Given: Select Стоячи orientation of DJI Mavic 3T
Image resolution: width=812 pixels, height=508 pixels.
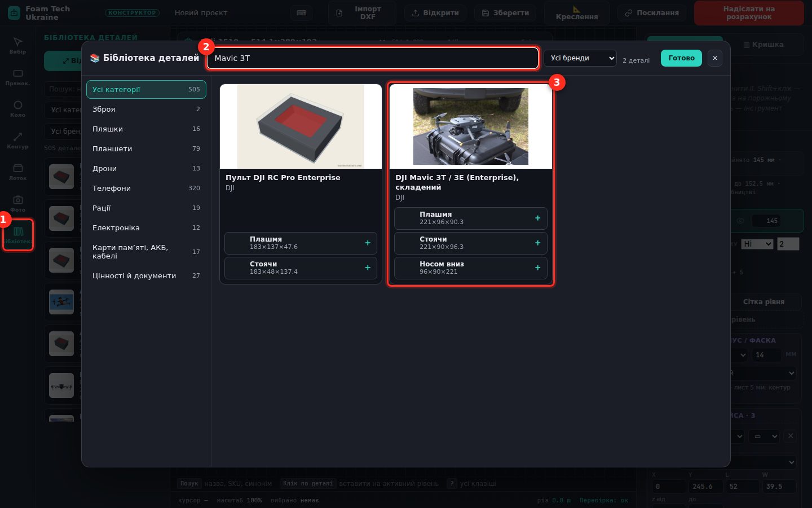Looking at the screenshot, I should point(471,243).
